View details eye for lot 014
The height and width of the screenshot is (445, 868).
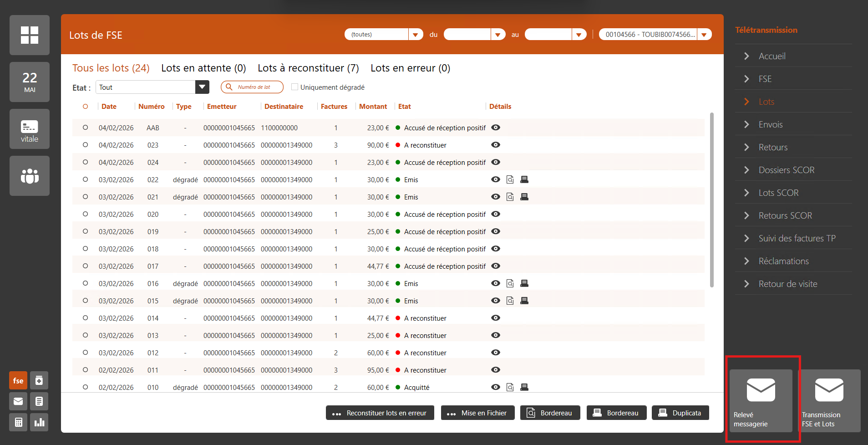click(x=496, y=318)
